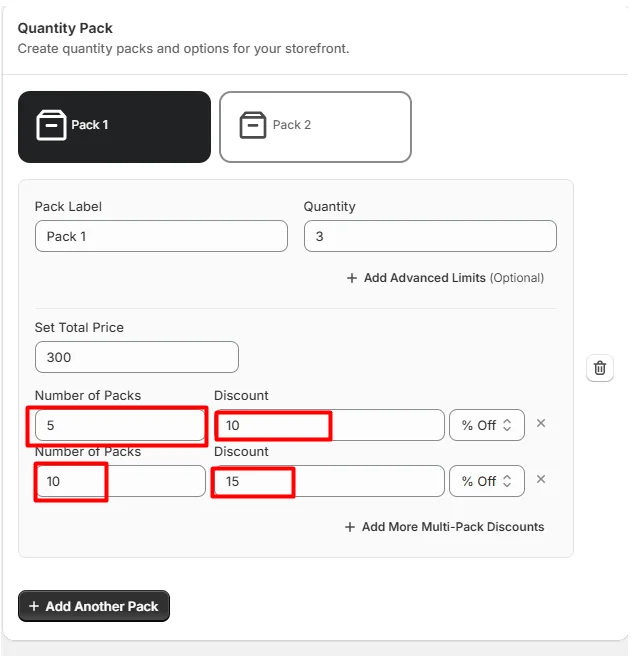The height and width of the screenshot is (656, 632).
Task: Remove the 5-pack discount row
Action: coord(540,423)
